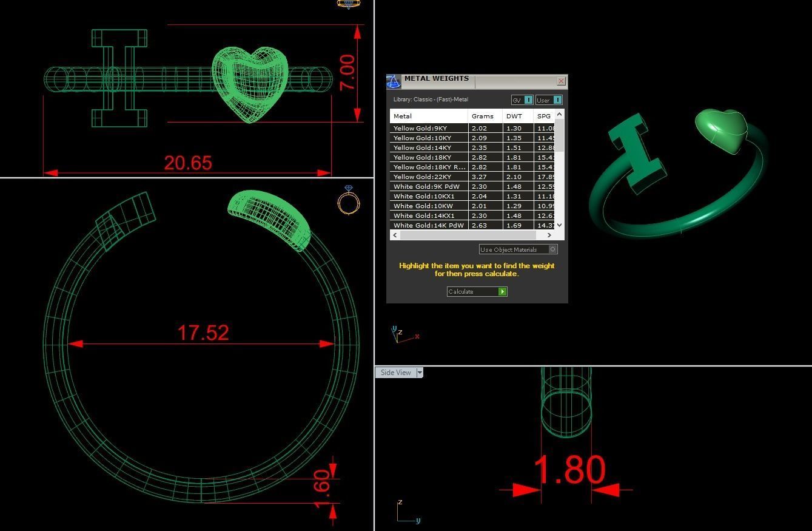Select the Yellow Gold:18KY row

[x=472, y=157]
